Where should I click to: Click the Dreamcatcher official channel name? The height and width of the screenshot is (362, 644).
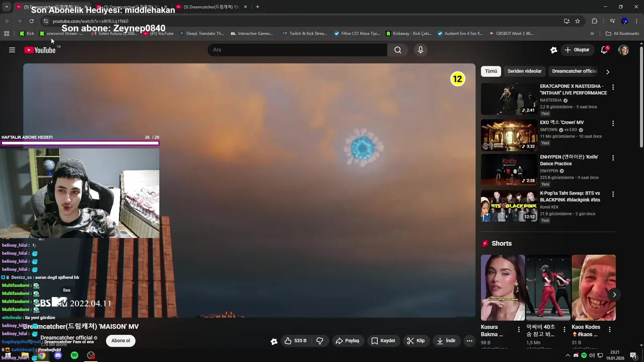(x=66, y=338)
